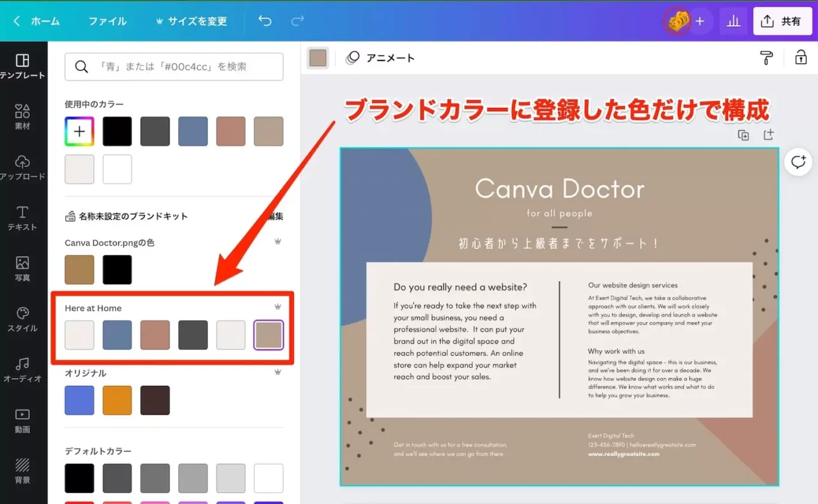
Task: Select royal blue swatch in オリジナル
Action: click(79, 401)
